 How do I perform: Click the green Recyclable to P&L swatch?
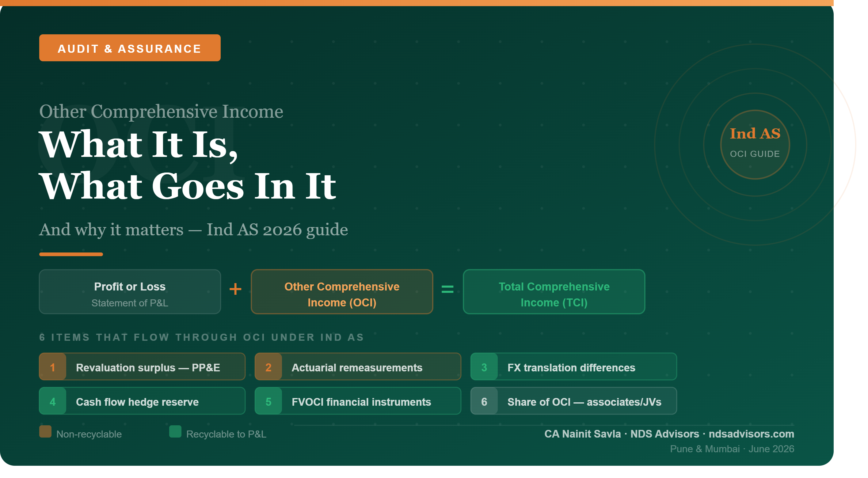[x=175, y=431]
